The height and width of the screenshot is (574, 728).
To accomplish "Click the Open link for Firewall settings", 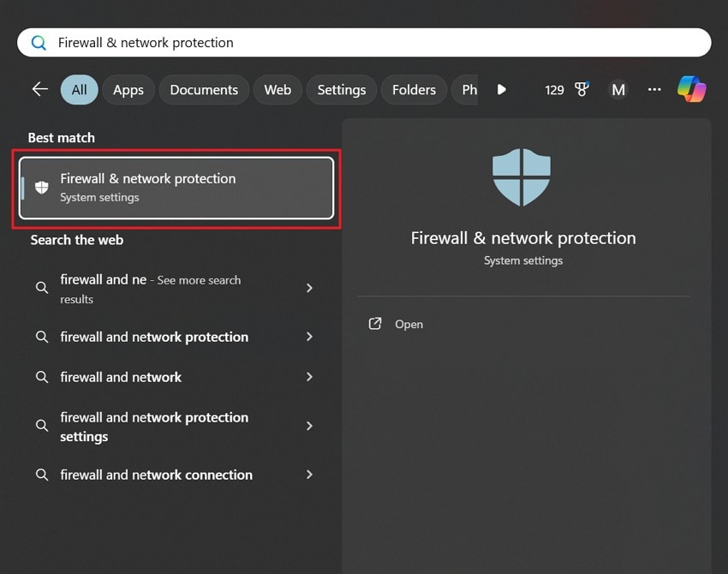I will (409, 324).
